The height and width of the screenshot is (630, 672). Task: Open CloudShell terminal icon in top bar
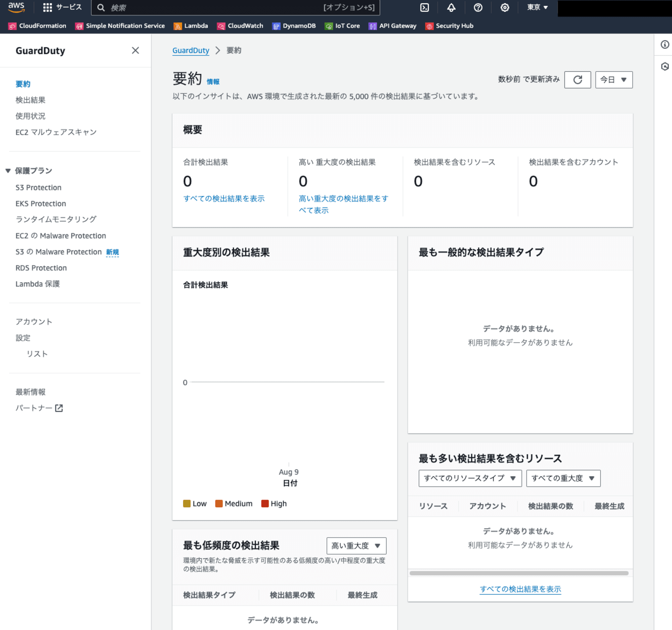pyautogui.click(x=424, y=7)
